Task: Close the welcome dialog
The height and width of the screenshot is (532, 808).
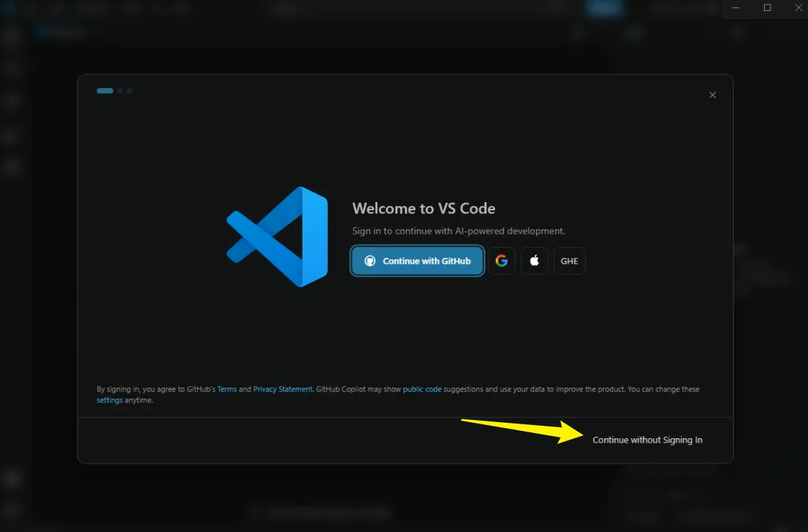Action: click(x=713, y=95)
